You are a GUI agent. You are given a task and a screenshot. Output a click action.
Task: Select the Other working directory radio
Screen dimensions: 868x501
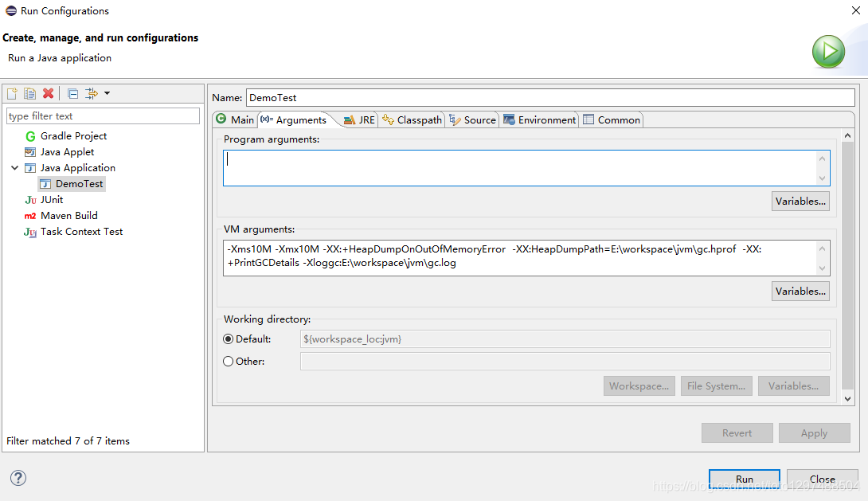tap(228, 362)
